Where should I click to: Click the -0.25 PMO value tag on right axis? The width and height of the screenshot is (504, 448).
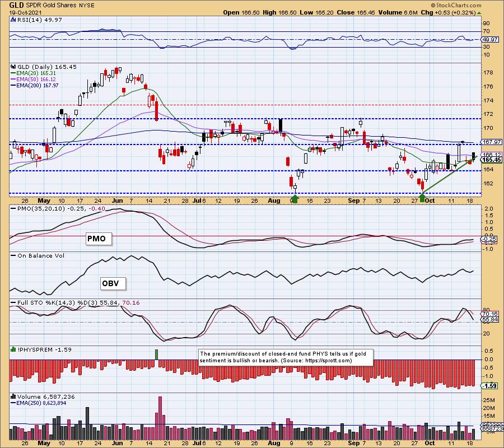pos(489,239)
